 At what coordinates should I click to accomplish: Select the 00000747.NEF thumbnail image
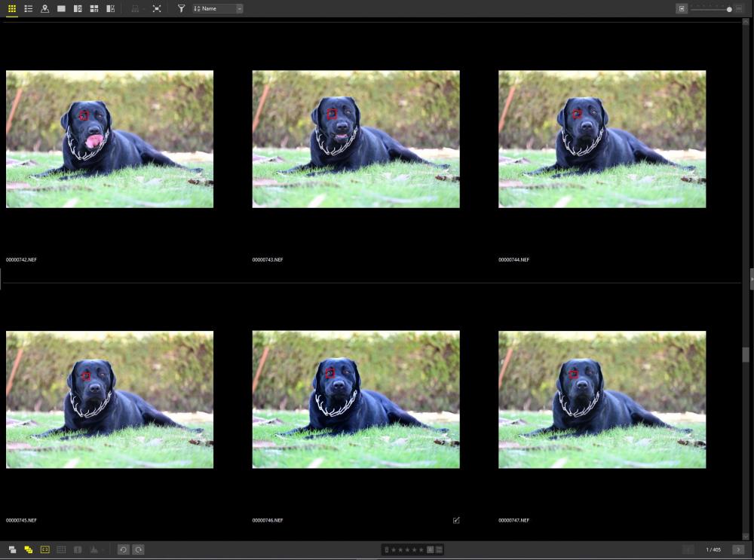pos(602,399)
